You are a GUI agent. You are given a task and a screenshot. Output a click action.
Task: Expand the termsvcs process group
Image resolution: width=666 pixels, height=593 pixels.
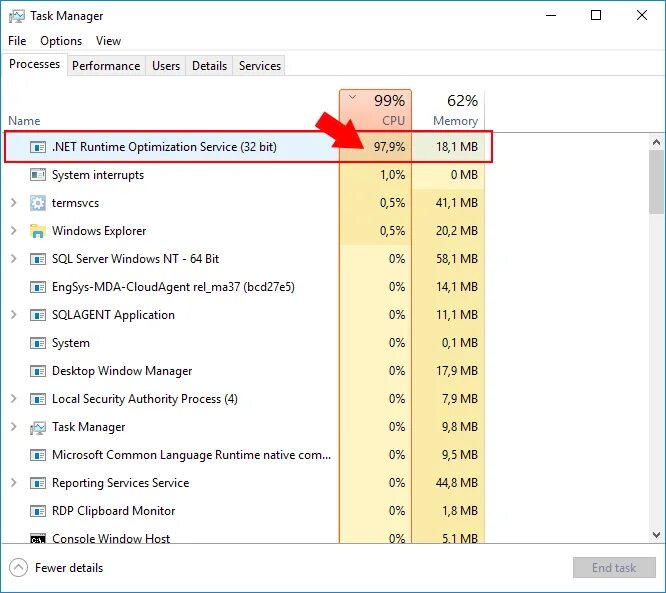[x=14, y=203]
